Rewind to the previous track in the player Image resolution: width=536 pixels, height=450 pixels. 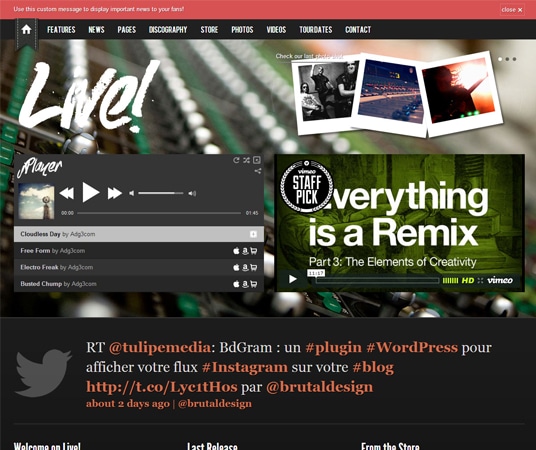pos(67,193)
